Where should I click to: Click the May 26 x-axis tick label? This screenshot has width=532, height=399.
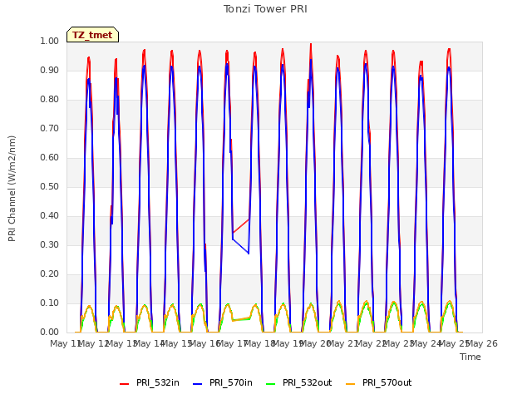[482, 343]
